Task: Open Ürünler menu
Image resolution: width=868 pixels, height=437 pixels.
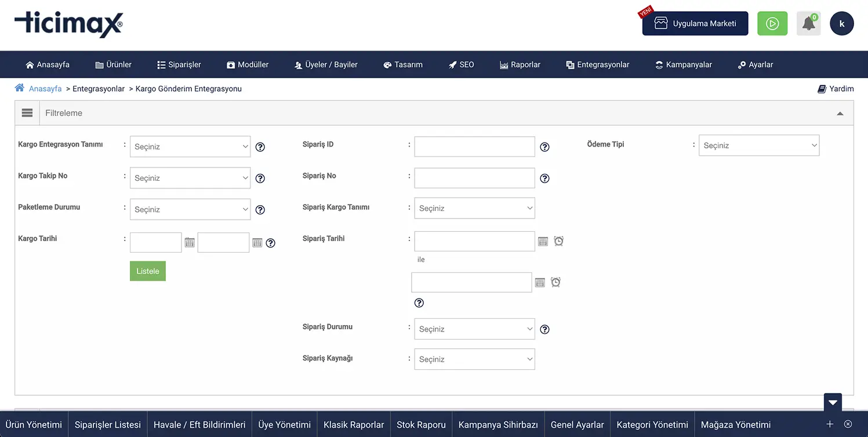Action: pyautogui.click(x=113, y=64)
